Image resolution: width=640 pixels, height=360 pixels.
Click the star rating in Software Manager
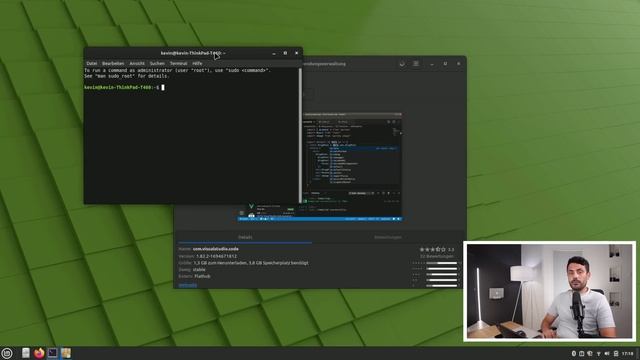point(433,249)
